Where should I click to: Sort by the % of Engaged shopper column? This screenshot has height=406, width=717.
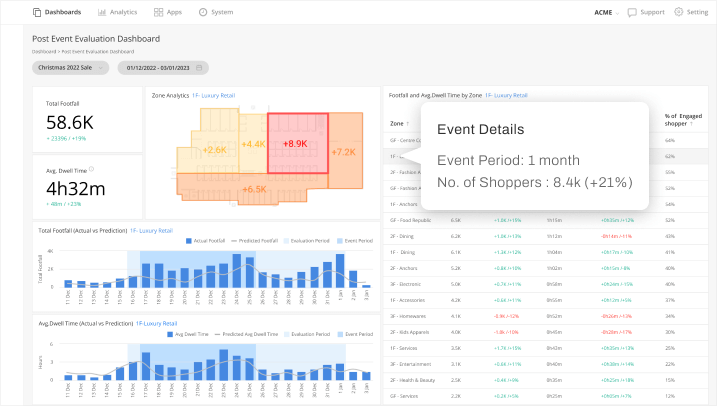pos(683,120)
